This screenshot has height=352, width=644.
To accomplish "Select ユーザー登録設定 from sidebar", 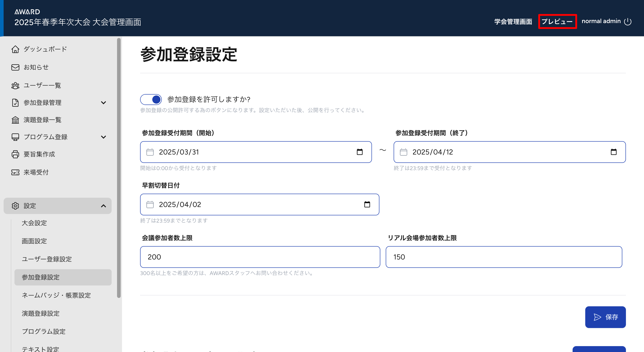I will pyautogui.click(x=47, y=259).
